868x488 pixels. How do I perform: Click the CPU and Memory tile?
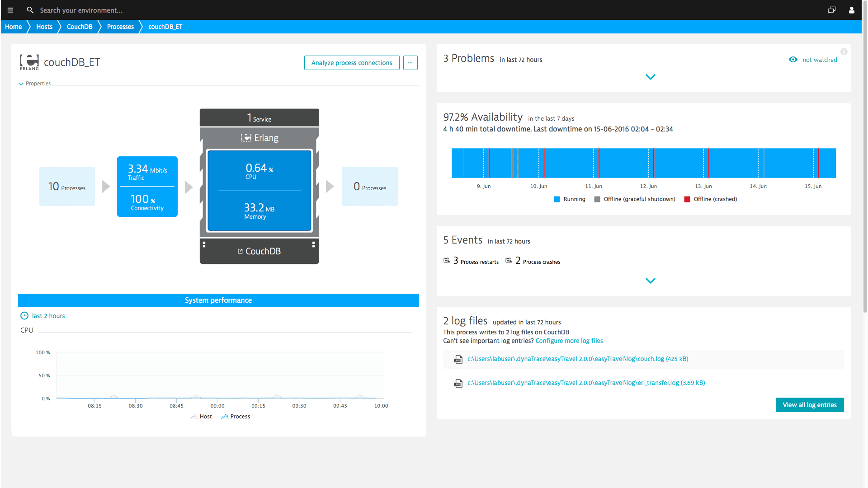(259, 191)
